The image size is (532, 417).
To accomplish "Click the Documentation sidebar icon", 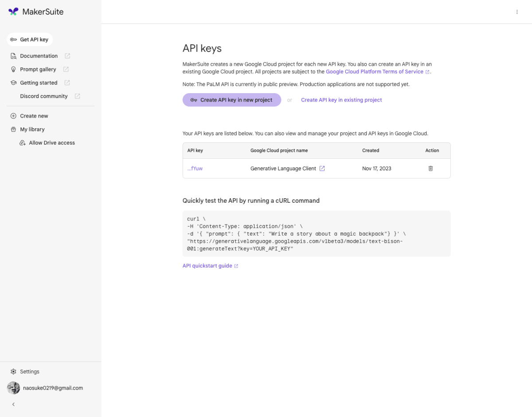I will click(13, 56).
